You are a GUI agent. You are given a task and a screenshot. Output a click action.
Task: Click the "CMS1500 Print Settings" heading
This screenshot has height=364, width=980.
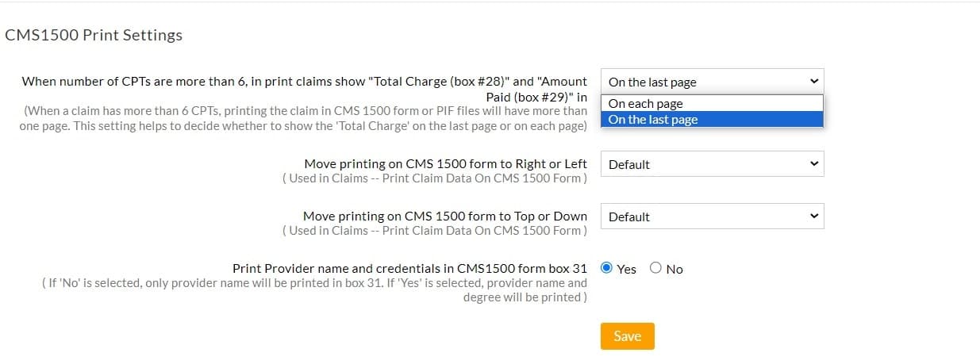click(94, 35)
